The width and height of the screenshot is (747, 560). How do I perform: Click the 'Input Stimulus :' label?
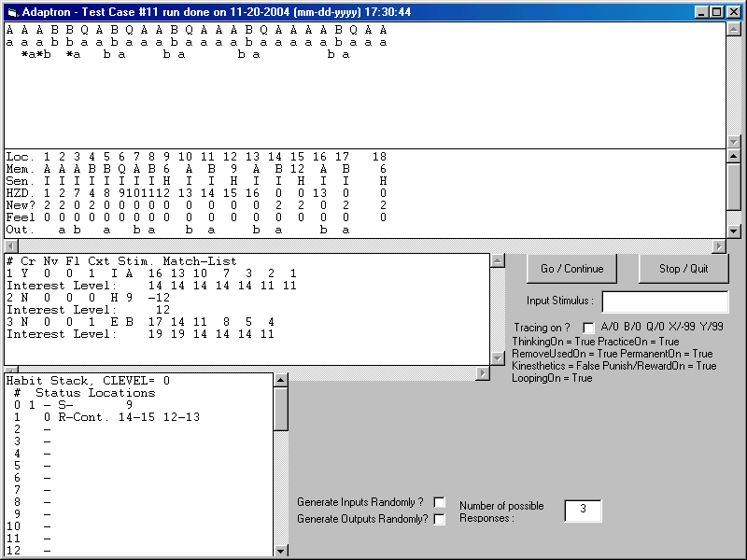coord(560,301)
